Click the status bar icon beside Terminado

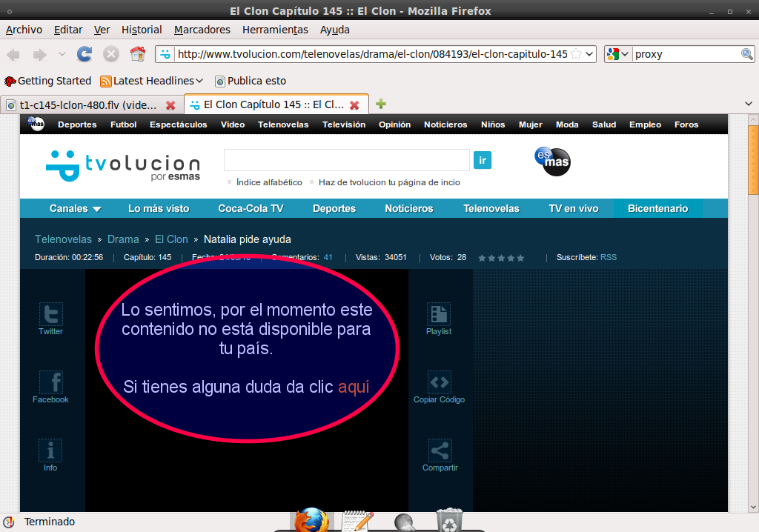9,522
